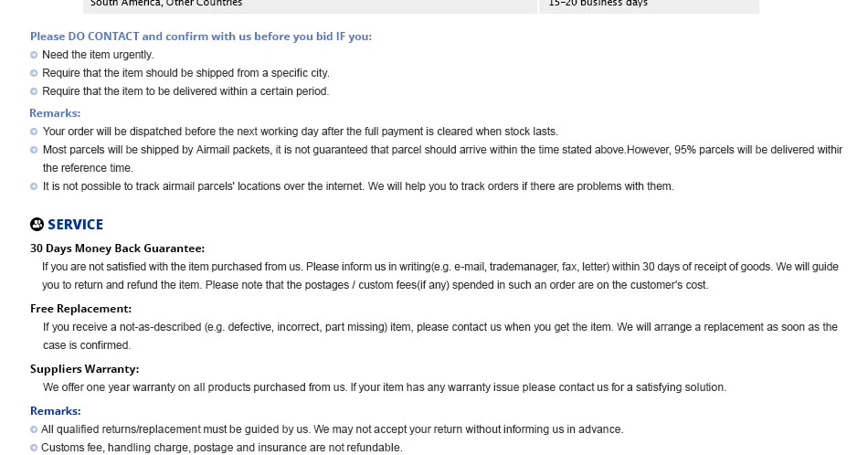The image size is (868, 455).
Task: Click bullet icon beside 'Need the item urgently'
Action: coord(34,55)
